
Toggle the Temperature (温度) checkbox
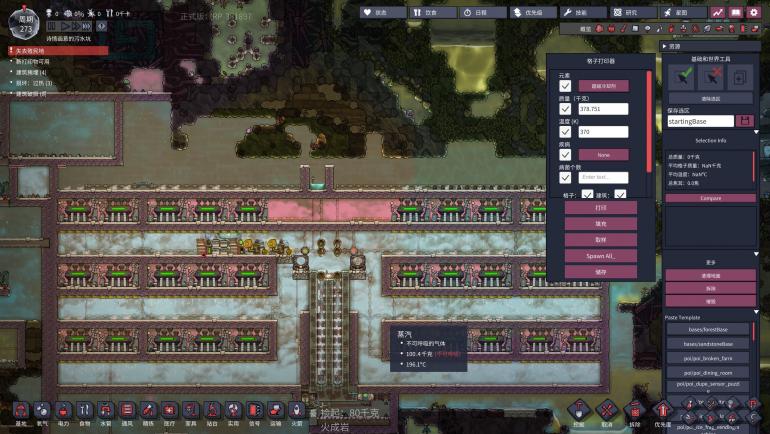click(x=565, y=132)
